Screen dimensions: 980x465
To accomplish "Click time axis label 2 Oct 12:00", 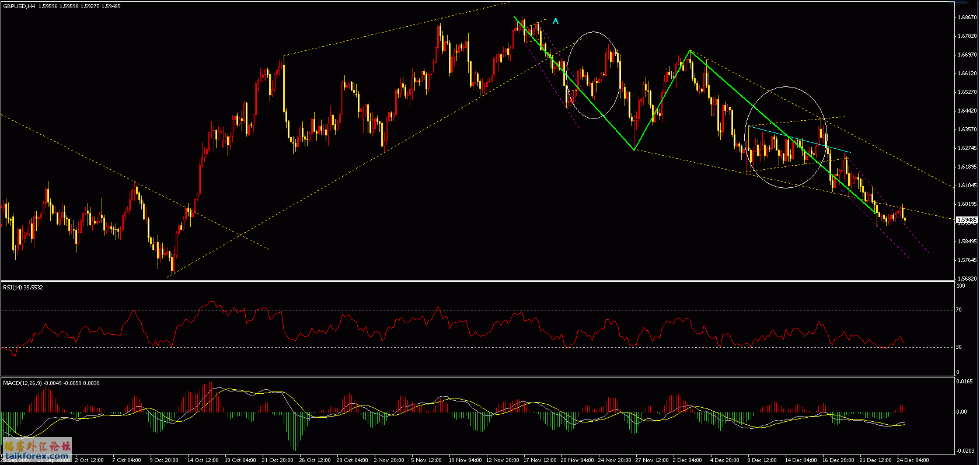I will pos(89,460).
